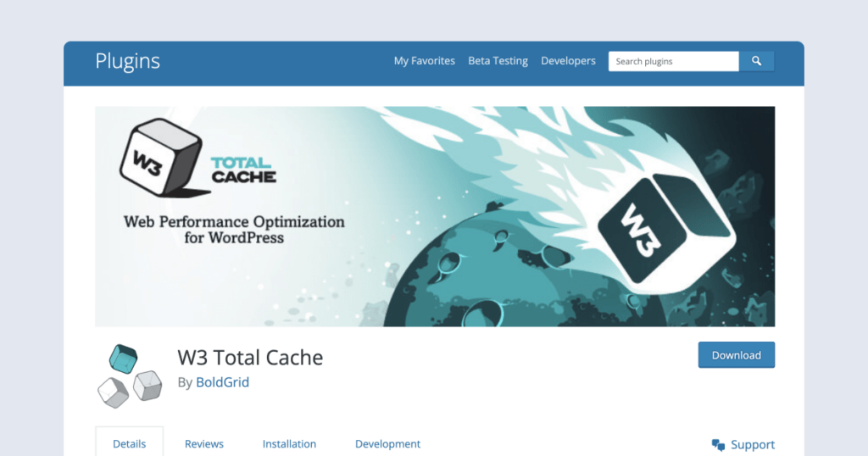
Task: Click the Plugins header title
Action: click(127, 61)
